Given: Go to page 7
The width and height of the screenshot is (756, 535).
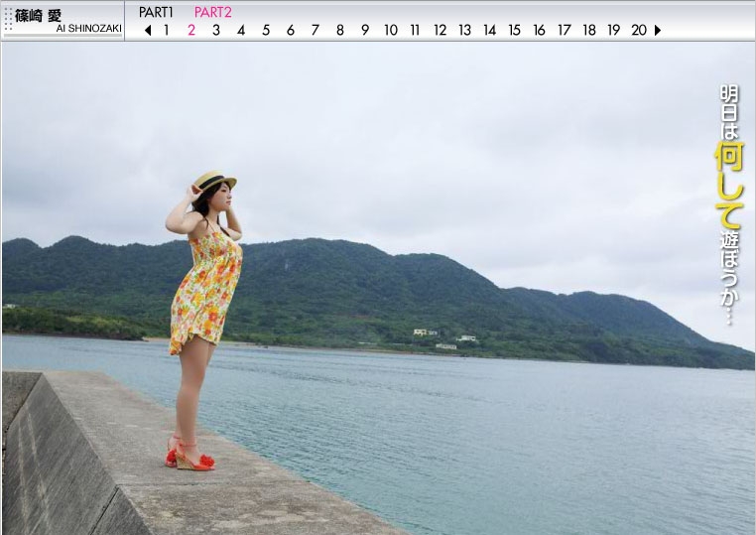Looking at the screenshot, I should click(x=315, y=31).
